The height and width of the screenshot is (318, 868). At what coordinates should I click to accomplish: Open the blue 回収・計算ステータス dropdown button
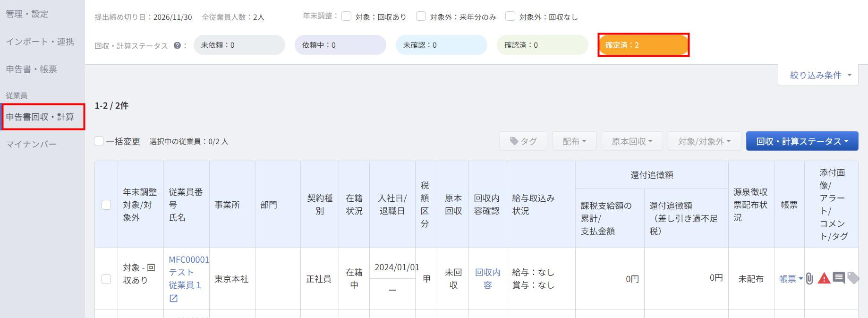[802, 141]
